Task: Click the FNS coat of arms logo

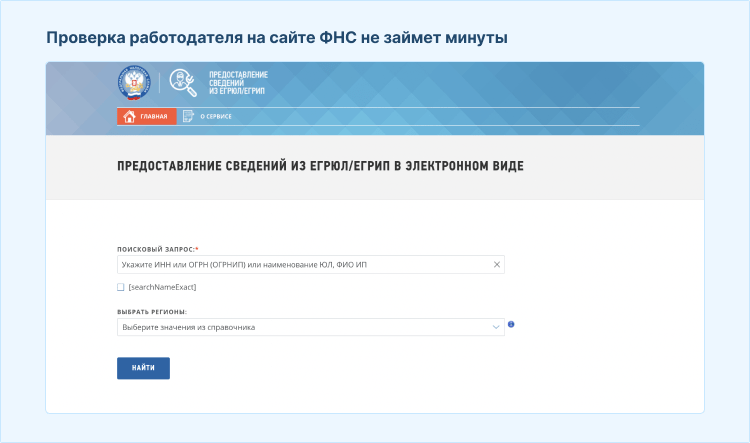Action: [x=134, y=83]
